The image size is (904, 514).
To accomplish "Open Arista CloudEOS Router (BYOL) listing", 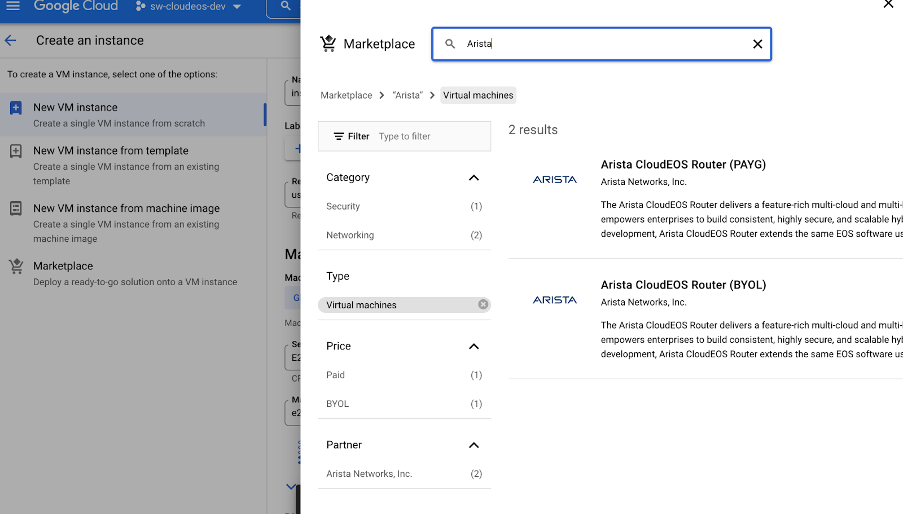I will point(683,285).
